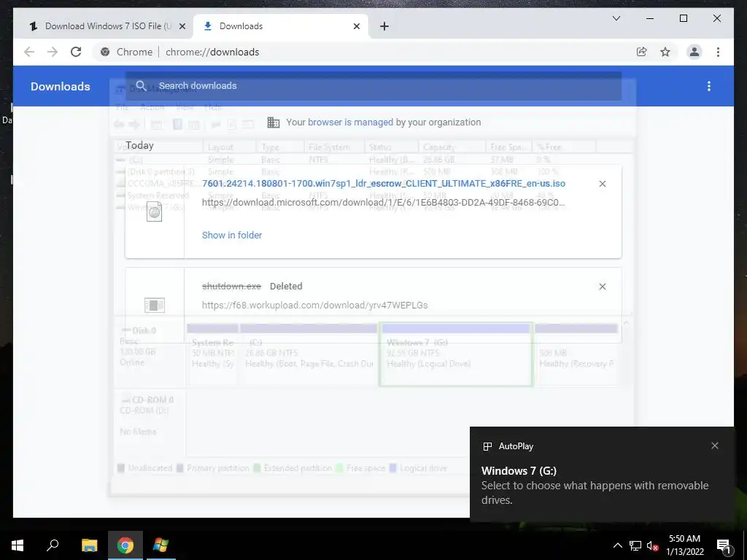Click the workupload.com source URL
The height and width of the screenshot is (560, 747).
(315, 306)
